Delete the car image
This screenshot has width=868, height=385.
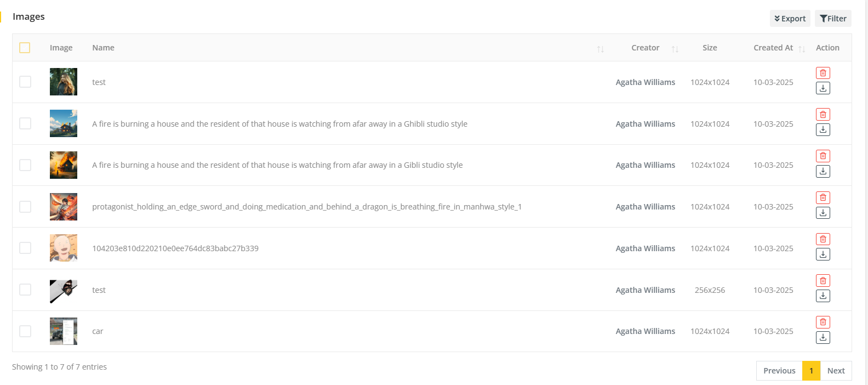coord(823,322)
